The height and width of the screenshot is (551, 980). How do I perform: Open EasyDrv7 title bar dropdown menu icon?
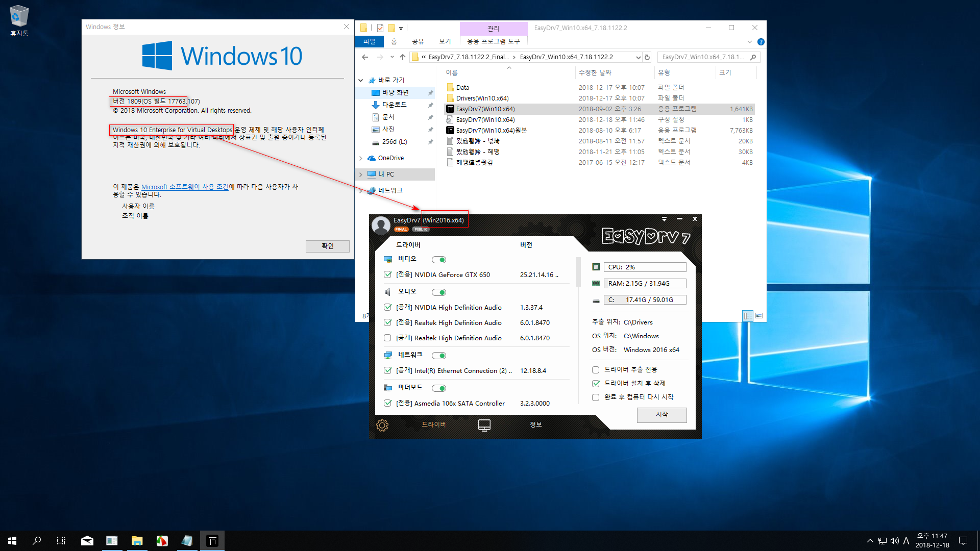664,219
